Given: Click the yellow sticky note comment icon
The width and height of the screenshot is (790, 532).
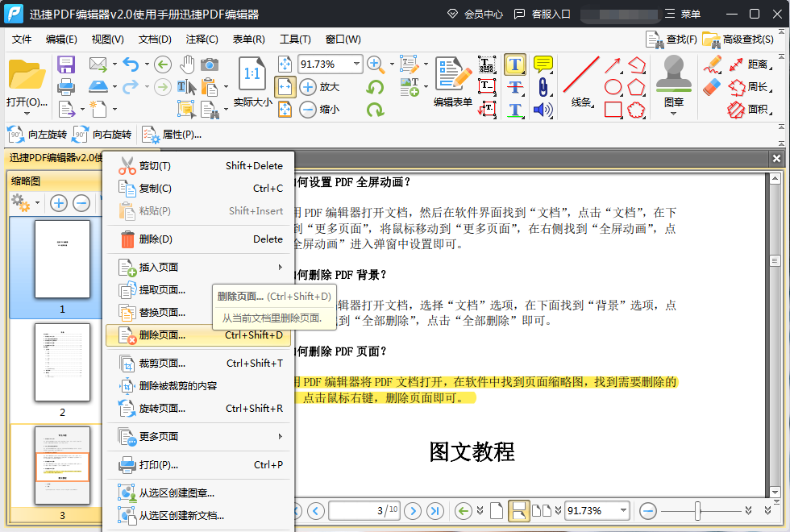Looking at the screenshot, I should 543,64.
